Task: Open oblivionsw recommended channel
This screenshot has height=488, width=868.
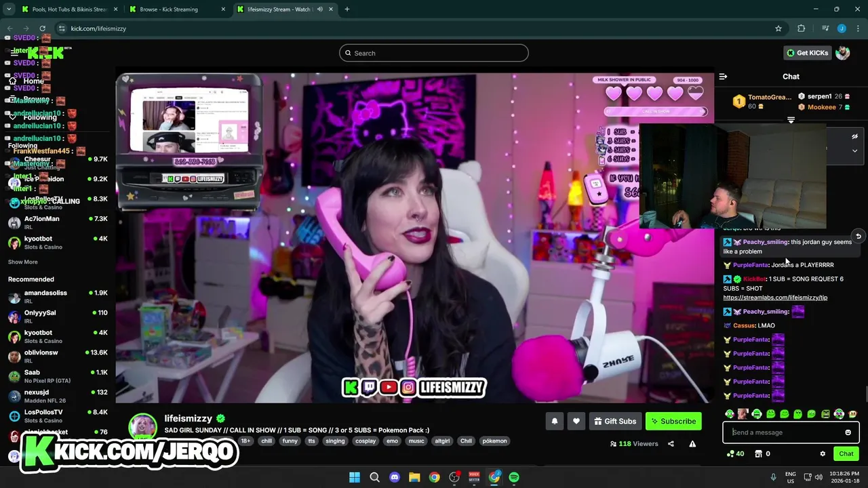Action: click(x=58, y=357)
